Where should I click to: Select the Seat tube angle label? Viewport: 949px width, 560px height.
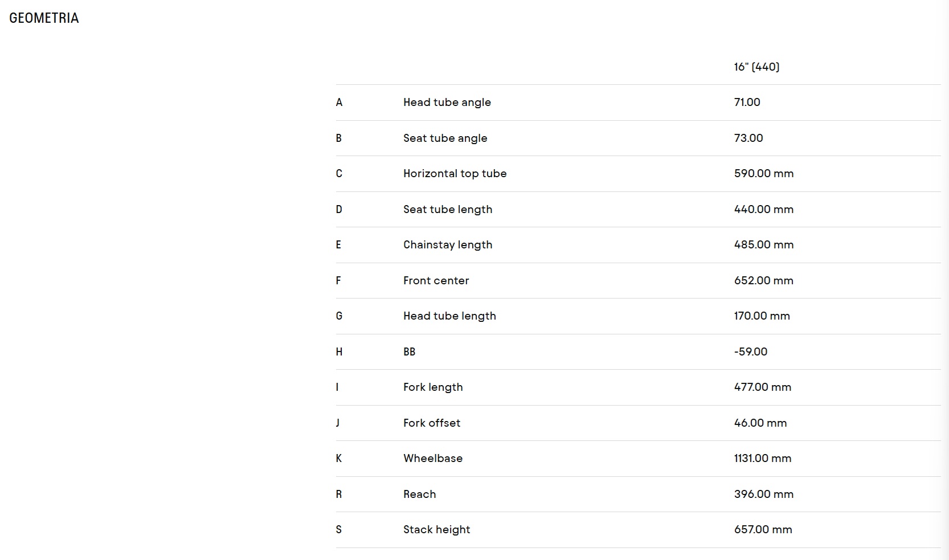coord(445,138)
